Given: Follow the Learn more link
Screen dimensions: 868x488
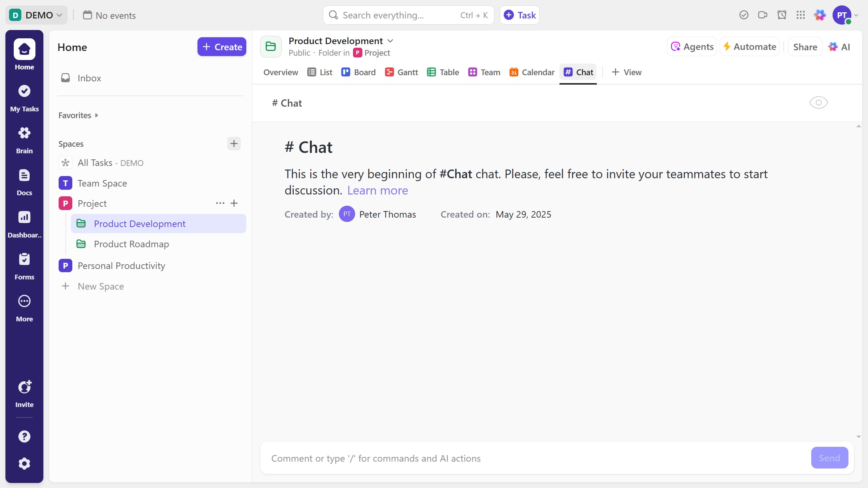Looking at the screenshot, I should pos(377,191).
